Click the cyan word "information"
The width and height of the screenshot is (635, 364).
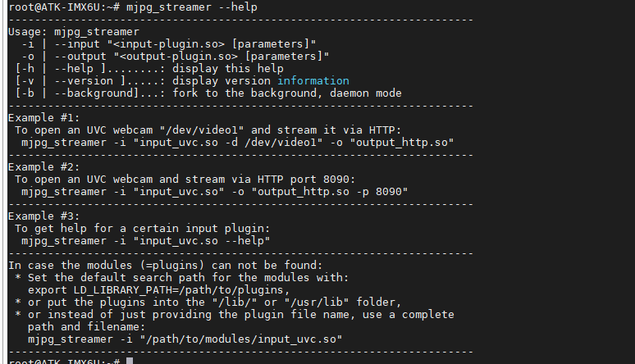(x=313, y=80)
